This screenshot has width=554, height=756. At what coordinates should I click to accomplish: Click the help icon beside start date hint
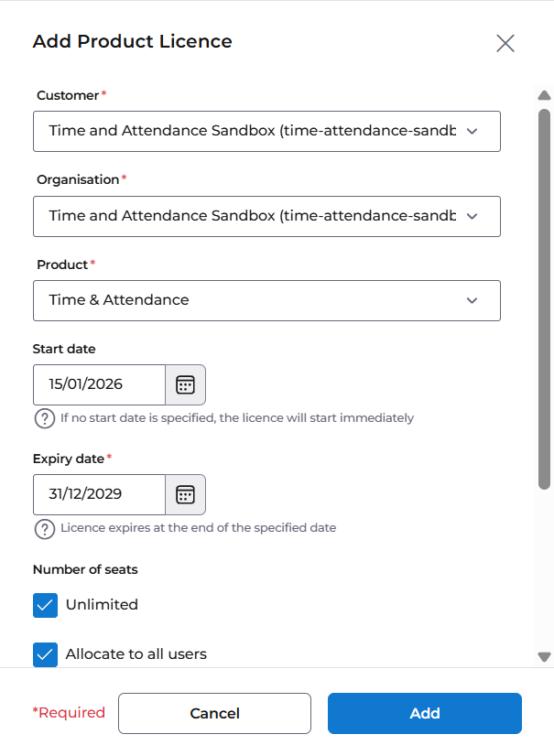(44, 418)
